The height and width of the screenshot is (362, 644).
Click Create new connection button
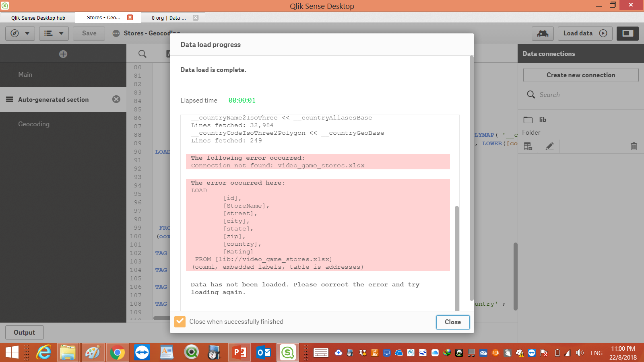[581, 75]
